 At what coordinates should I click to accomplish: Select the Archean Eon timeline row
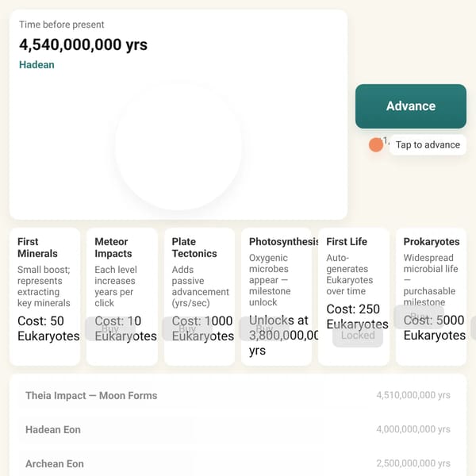point(238,463)
